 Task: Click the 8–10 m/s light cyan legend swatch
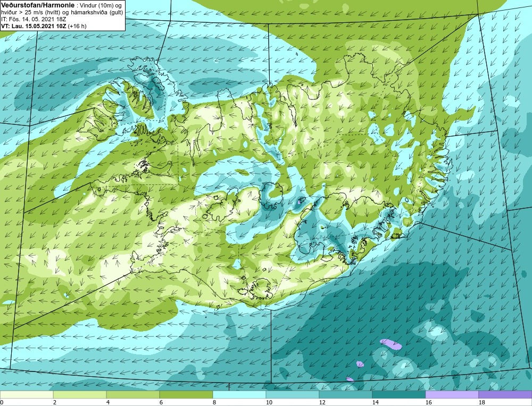pyautogui.click(x=239, y=395)
